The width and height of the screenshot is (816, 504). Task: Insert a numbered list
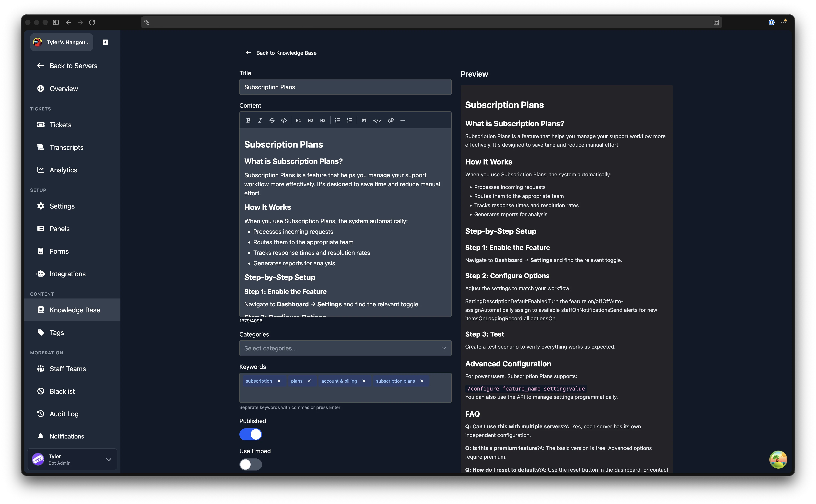(349, 120)
